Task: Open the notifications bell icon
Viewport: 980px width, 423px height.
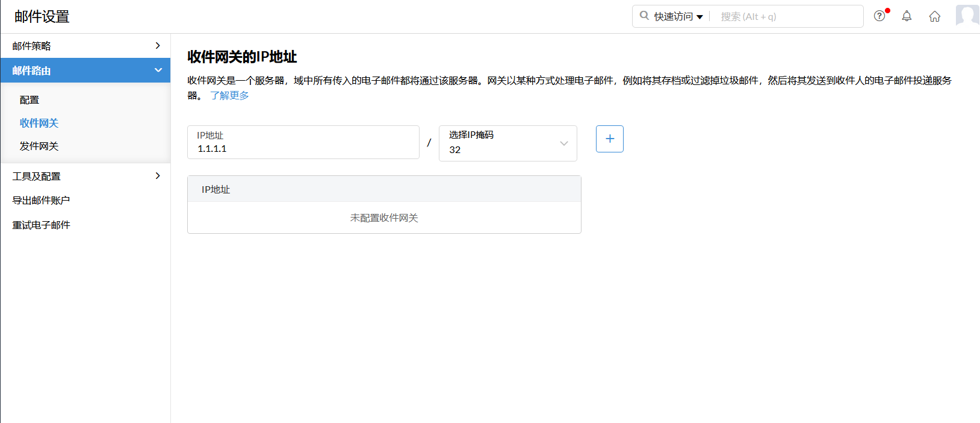Action: click(x=907, y=16)
